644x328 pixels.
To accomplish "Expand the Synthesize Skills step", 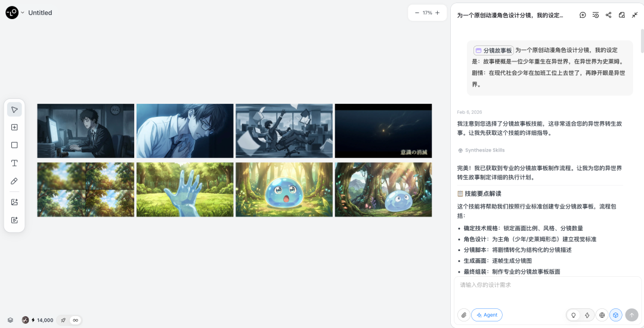I will (481, 150).
